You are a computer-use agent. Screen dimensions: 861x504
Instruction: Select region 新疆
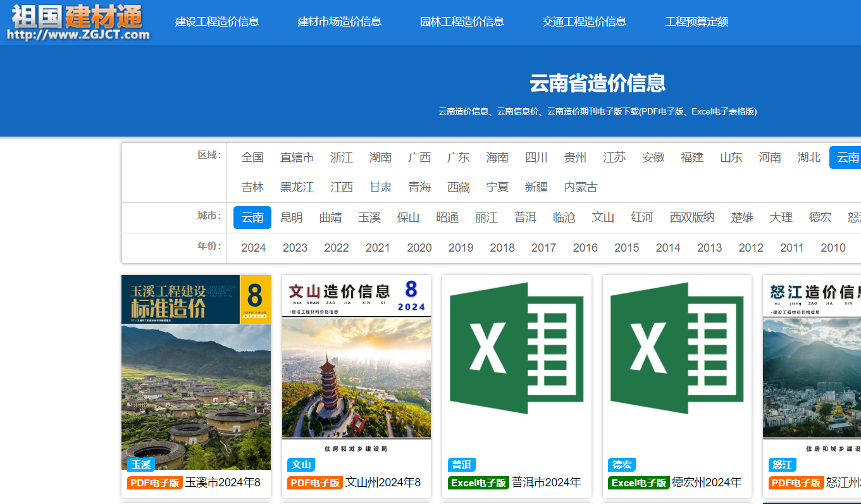click(x=536, y=187)
